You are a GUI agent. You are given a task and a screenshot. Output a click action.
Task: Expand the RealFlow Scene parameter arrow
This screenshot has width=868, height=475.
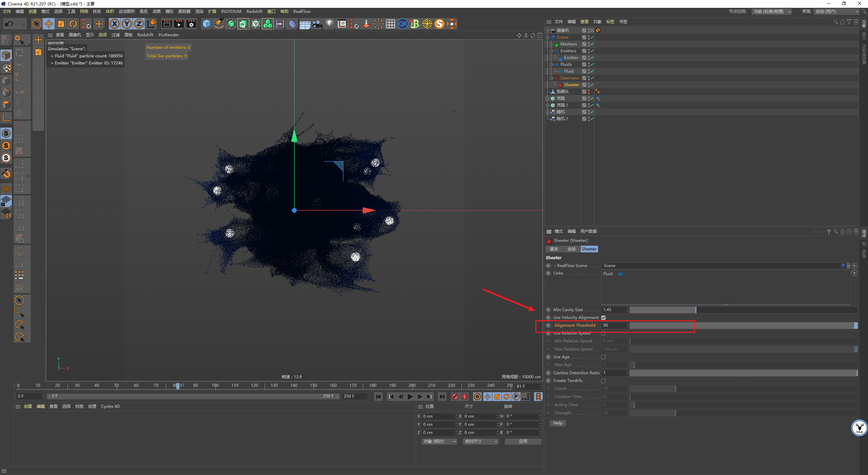tap(555, 266)
